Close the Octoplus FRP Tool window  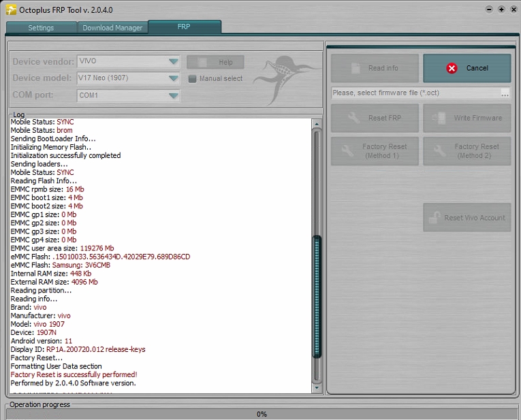pos(514,10)
